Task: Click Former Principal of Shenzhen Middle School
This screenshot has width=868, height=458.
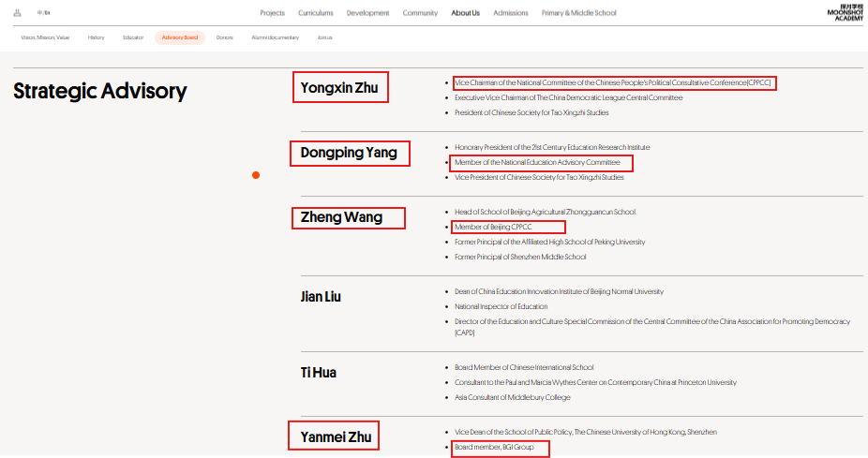Action: tap(520, 258)
